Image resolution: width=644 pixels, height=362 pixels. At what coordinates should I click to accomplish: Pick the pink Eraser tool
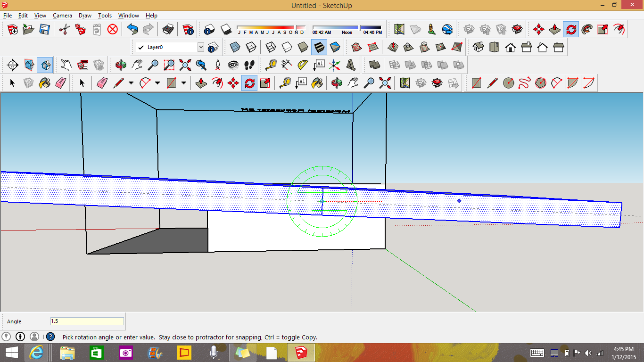click(x=61, y=83)
